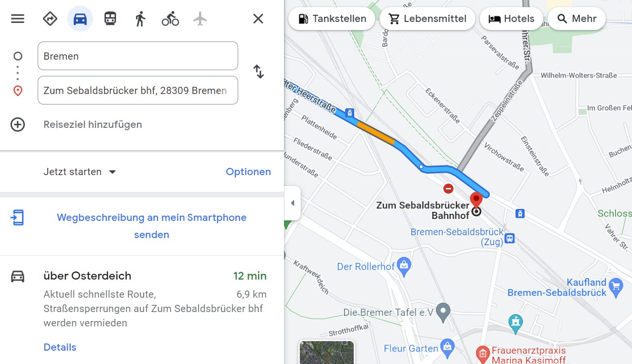The image size is (632, 364).
Task: Edit the Bremen starting point field
Action: click(138, 56)
